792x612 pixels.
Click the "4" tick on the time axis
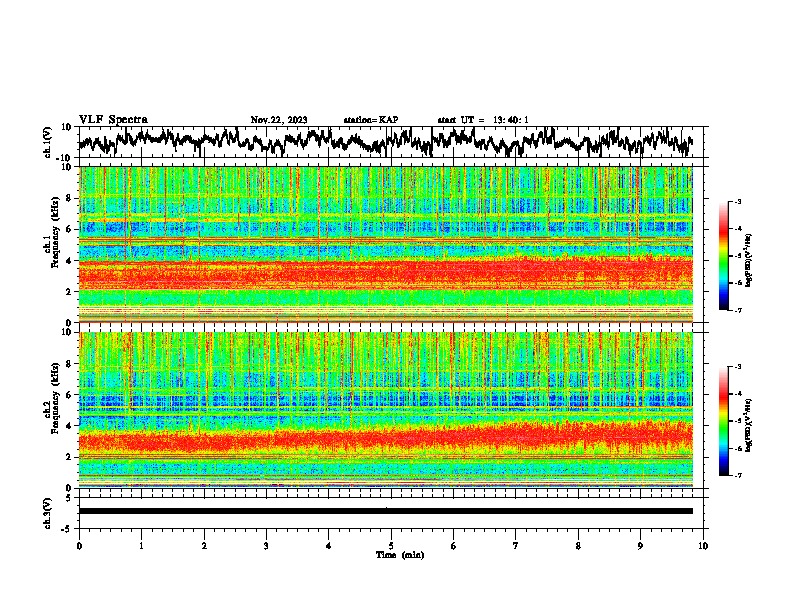tap(329, 546)
